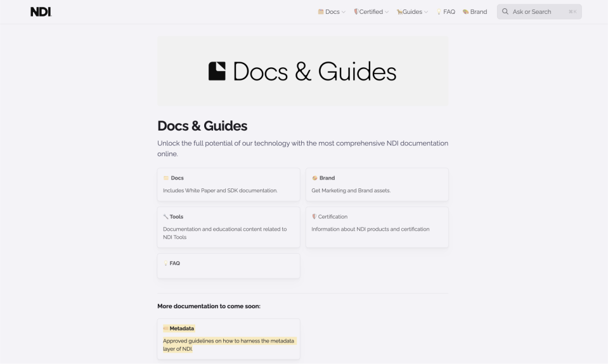Viewport: 608px width, 364px height.
Task: Open the Brand card title link
Action: tap(327, 178)
